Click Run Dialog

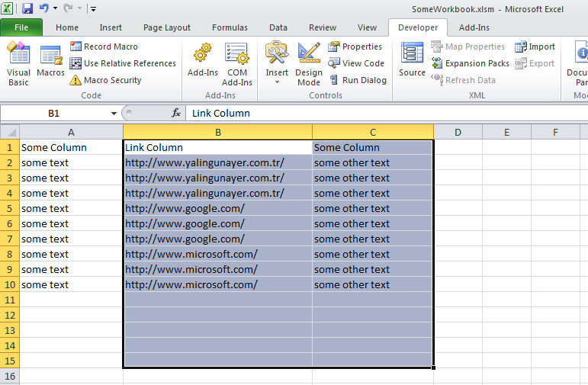(358, 80)
